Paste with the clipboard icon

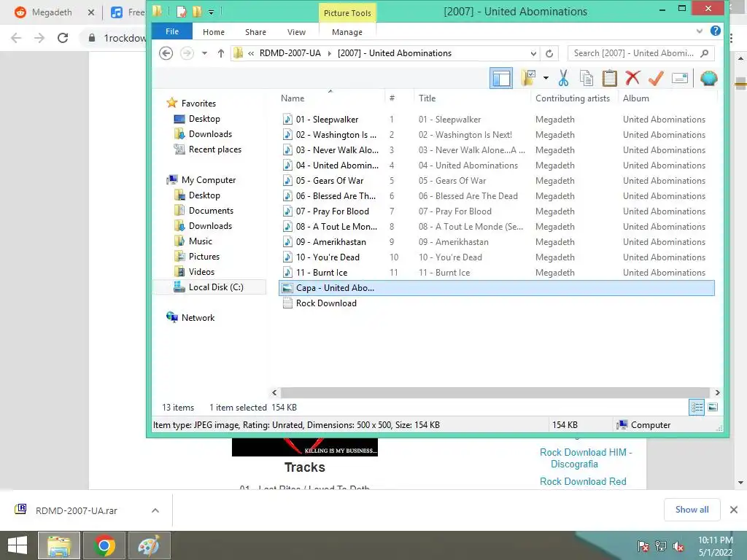(x=609, y=78)
